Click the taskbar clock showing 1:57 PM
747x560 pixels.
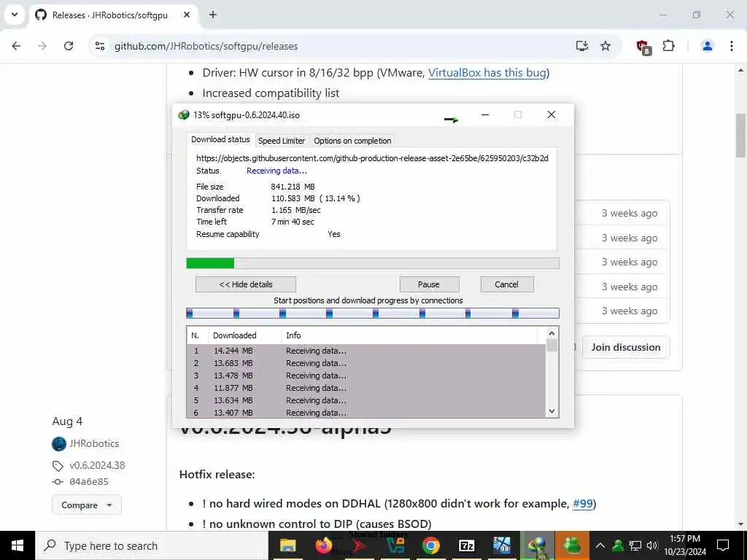tap(684, 545)
